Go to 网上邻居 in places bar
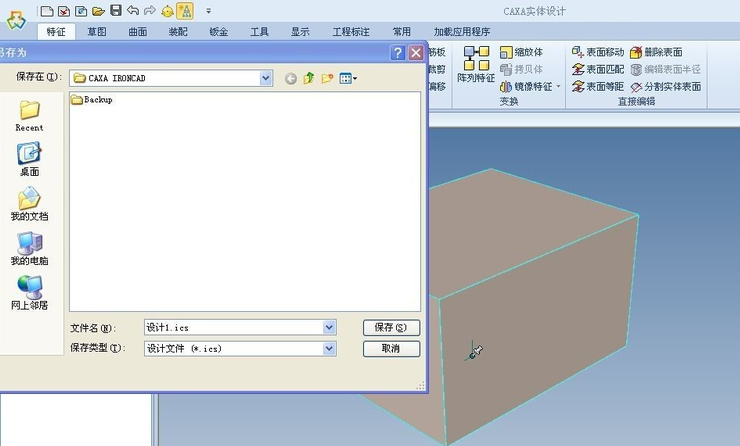The height and width of the screenshot is (446, 740). pyautogui.click(x=29, y=293)
